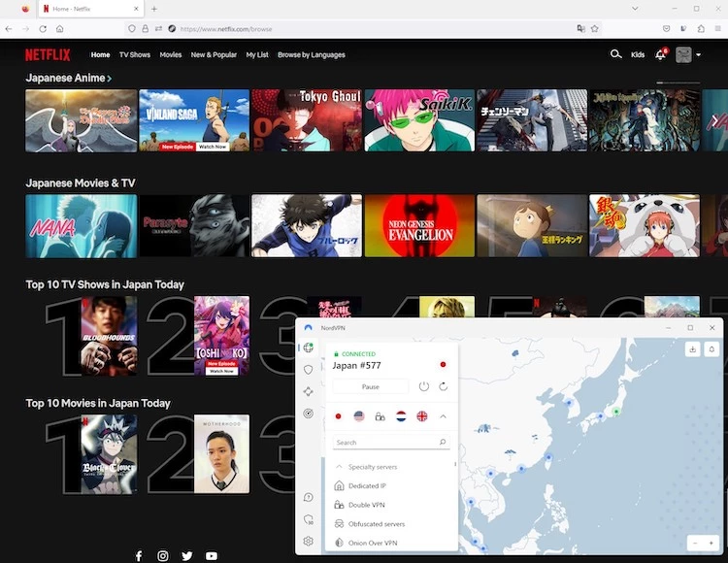Switch to the Kids profile link
728x563 pixels.
coord(638,54)
